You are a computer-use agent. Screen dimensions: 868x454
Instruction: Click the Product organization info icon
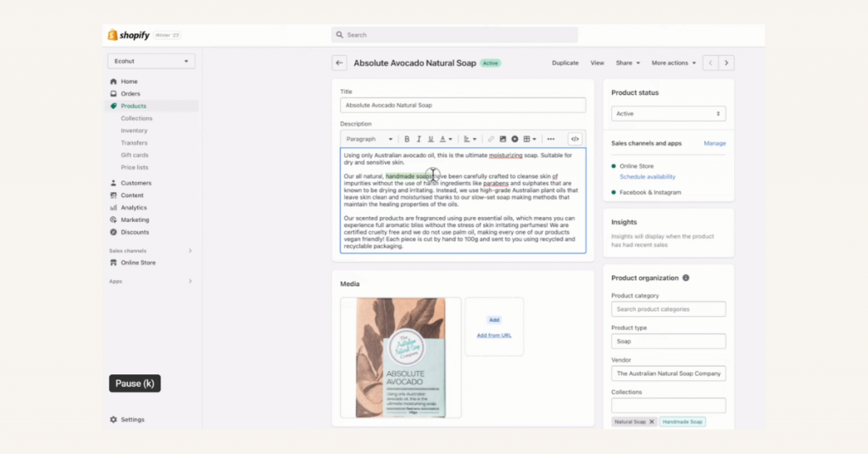coord(686,278)
